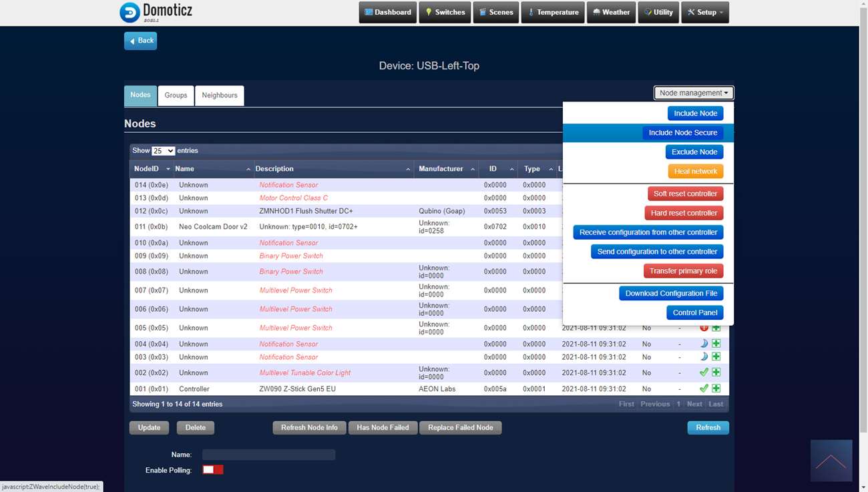The image size is (868, 492).
Task: Switch to the Groups tab
Action: [176, 95]
